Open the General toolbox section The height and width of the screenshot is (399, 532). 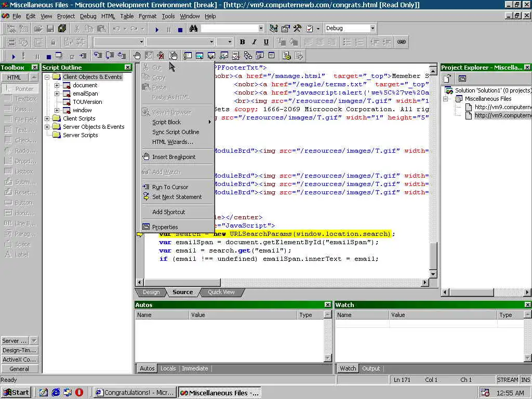pos(19,369)
